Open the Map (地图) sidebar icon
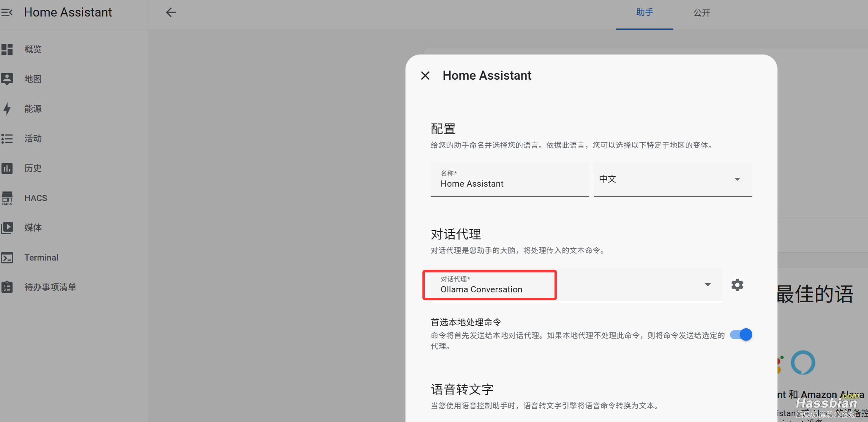 pos(7,79)
